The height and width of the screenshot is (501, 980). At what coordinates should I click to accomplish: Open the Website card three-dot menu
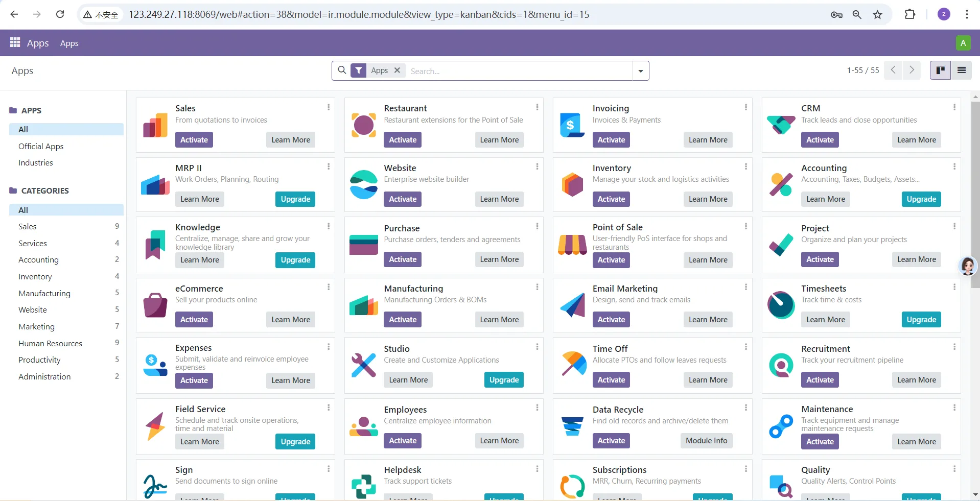(537, 166)
